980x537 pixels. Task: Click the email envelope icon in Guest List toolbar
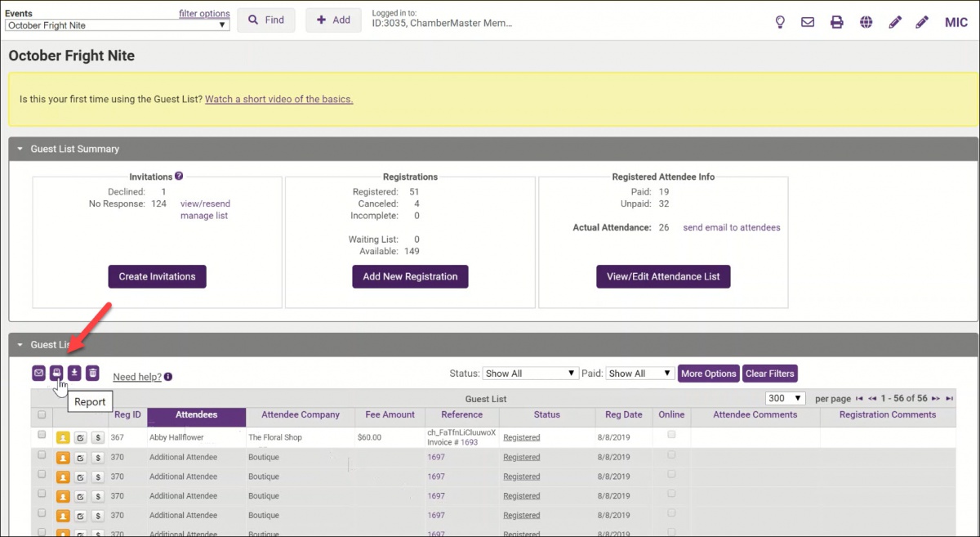click(x=38, y=373)
